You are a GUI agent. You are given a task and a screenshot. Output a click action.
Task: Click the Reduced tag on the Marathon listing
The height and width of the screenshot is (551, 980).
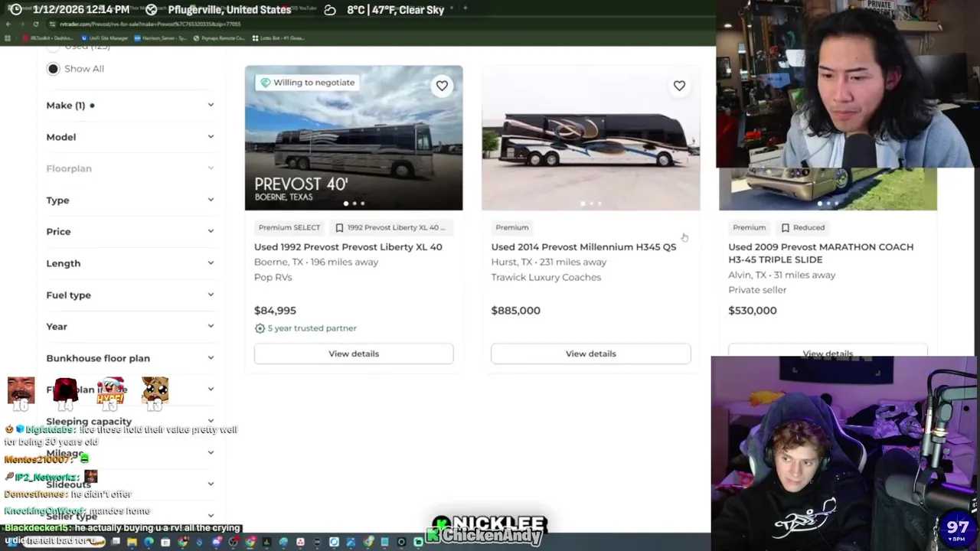coord(803,227)
